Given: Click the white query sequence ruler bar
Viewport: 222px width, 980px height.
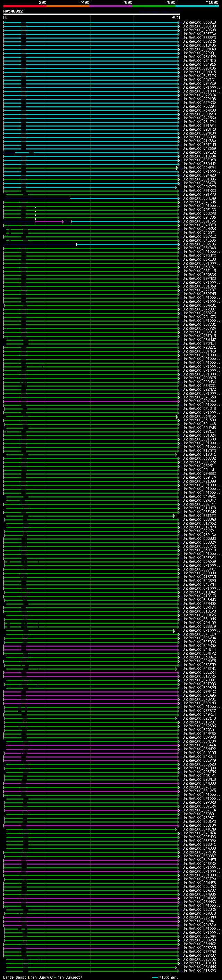Looking at the screenshot, I should tap(92, 15).
